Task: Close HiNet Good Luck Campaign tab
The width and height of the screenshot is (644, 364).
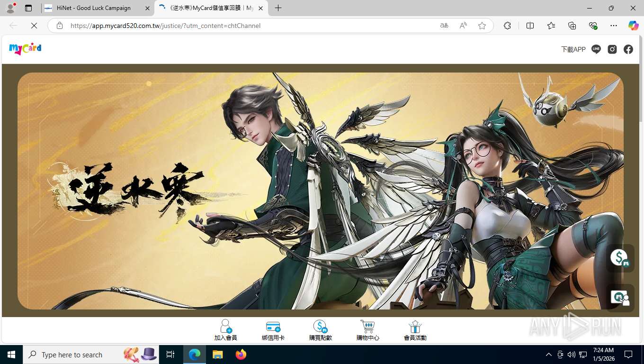Action: click(147, 8)
